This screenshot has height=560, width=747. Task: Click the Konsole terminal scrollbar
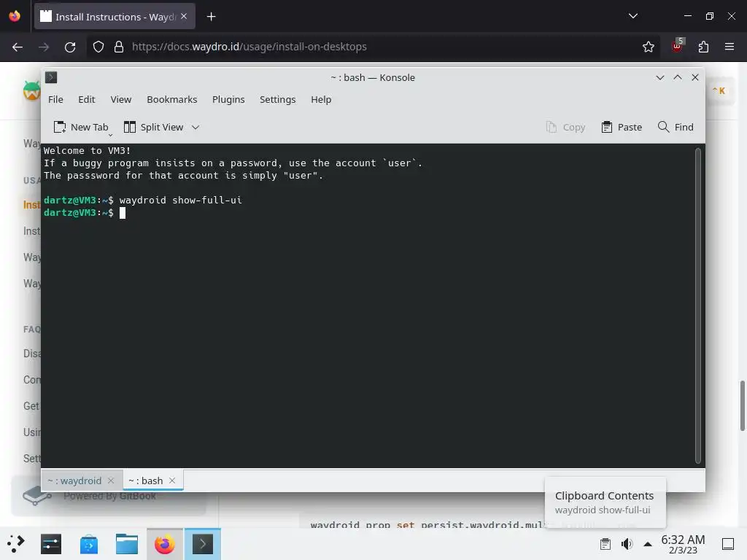tap(698, 306)
